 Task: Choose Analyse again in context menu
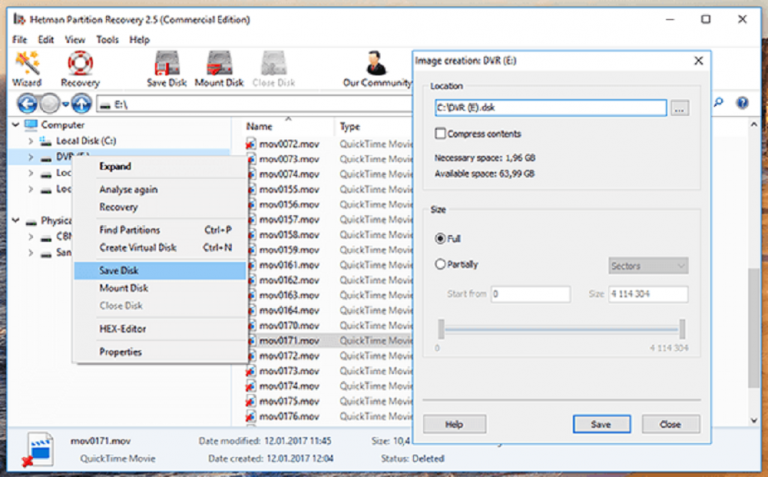(x=160, y=190)
